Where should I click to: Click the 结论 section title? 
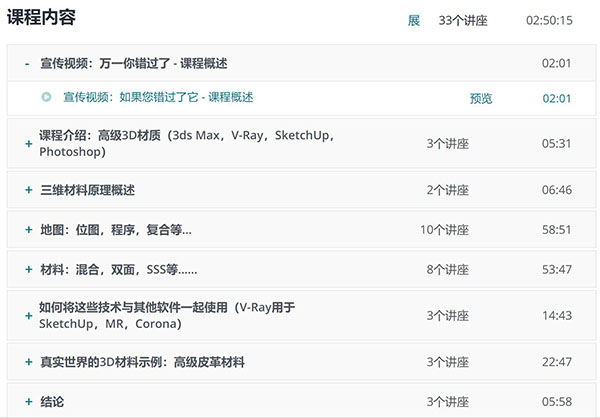click(52, 401)
